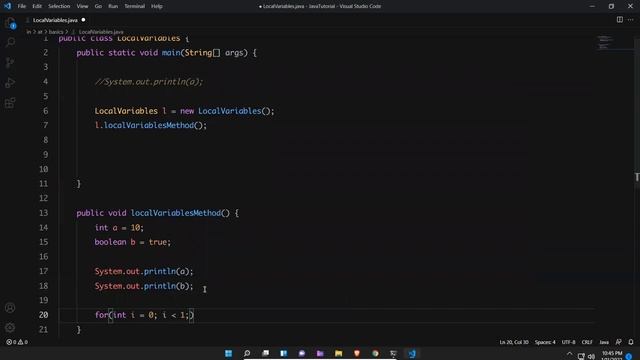Click line number 20 in the gutter
Image resolution: width=640 pixels, height=360 pixels.
pos(43,315)
